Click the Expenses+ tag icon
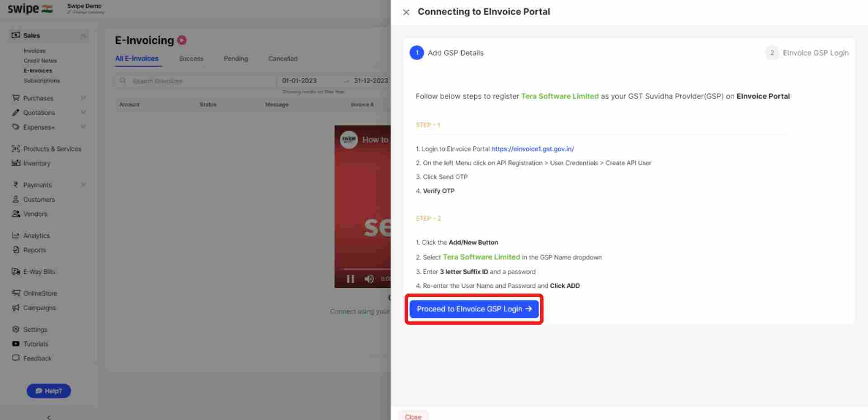 (16, 127)
